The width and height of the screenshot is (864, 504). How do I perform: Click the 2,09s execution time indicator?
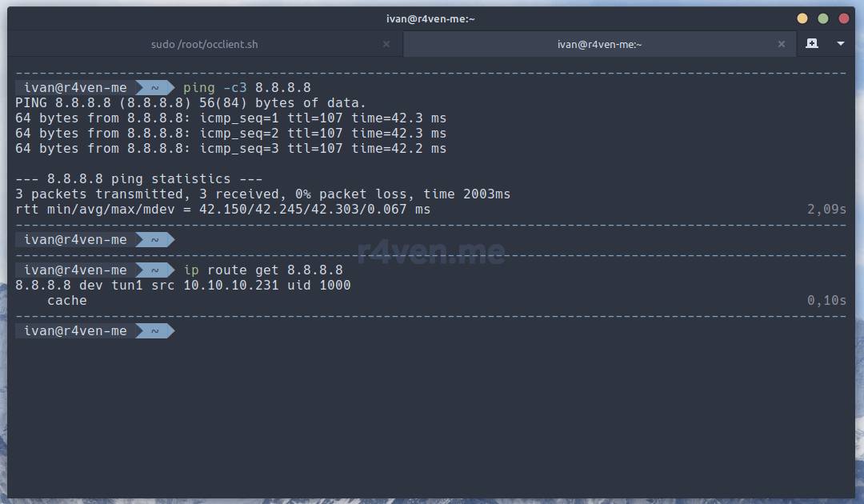(826, 210)
